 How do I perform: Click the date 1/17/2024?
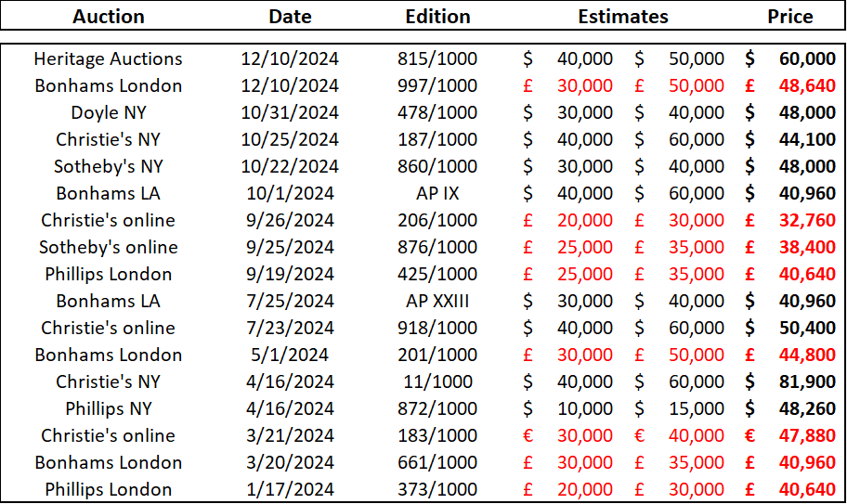[x=290, y=489]
